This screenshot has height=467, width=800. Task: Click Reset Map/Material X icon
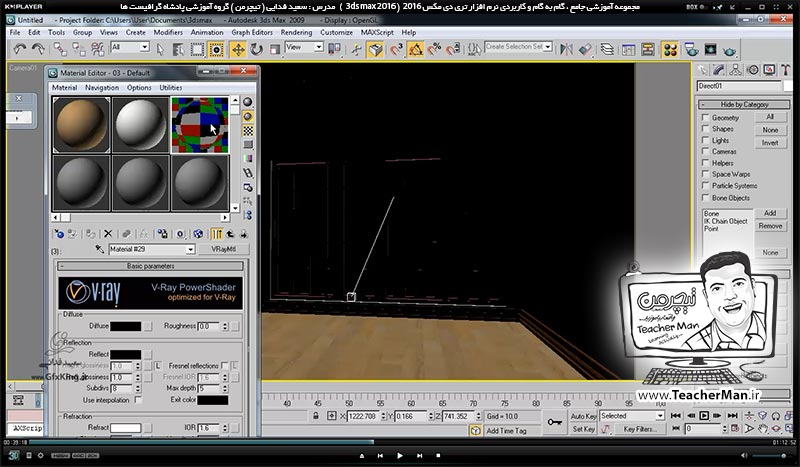tap(108, 234)
